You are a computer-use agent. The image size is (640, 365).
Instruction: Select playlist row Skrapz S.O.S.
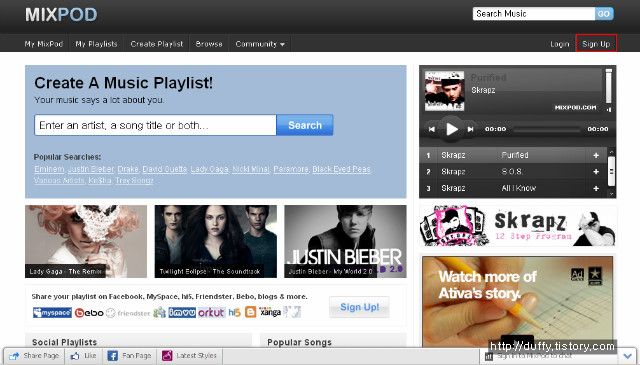point(513,172)
